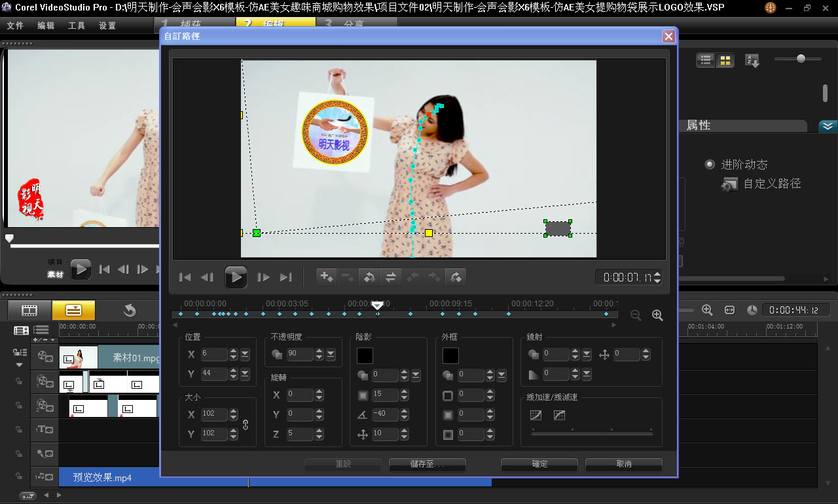Open shadow opacity slider dropdown

416,375
